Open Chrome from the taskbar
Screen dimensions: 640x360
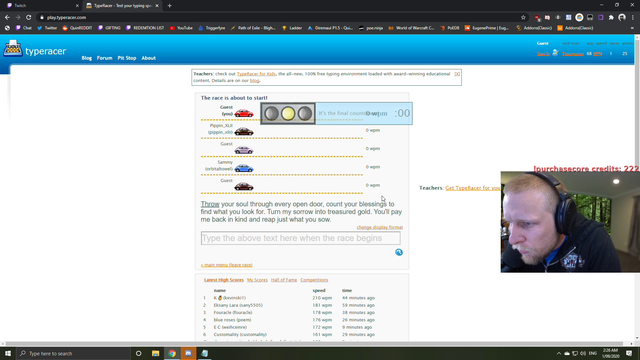pyautogui.click(x=172, y=353)
